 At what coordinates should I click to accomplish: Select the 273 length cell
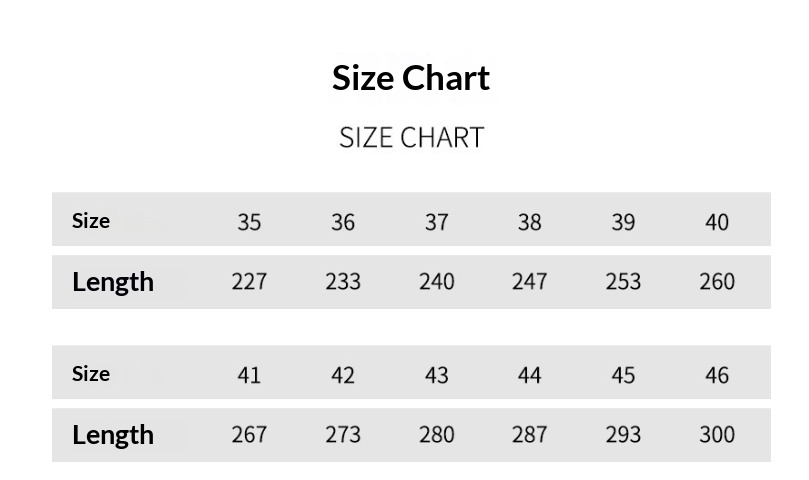click(343, 435)
